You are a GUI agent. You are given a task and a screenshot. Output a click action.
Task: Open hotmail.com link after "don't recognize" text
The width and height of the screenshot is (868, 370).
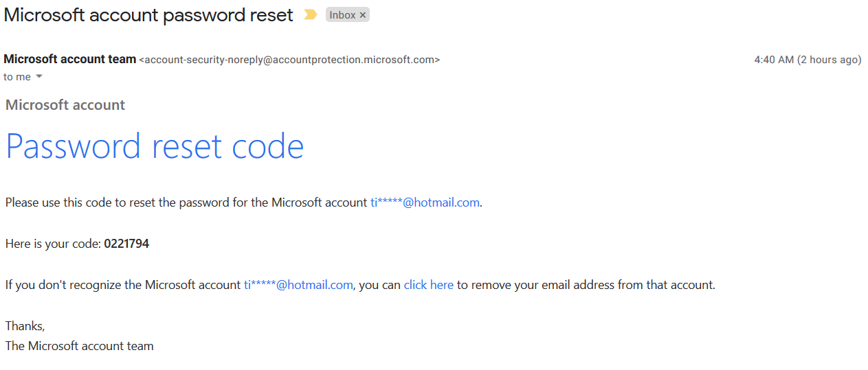pyautogui.click(x=298, y=285)
